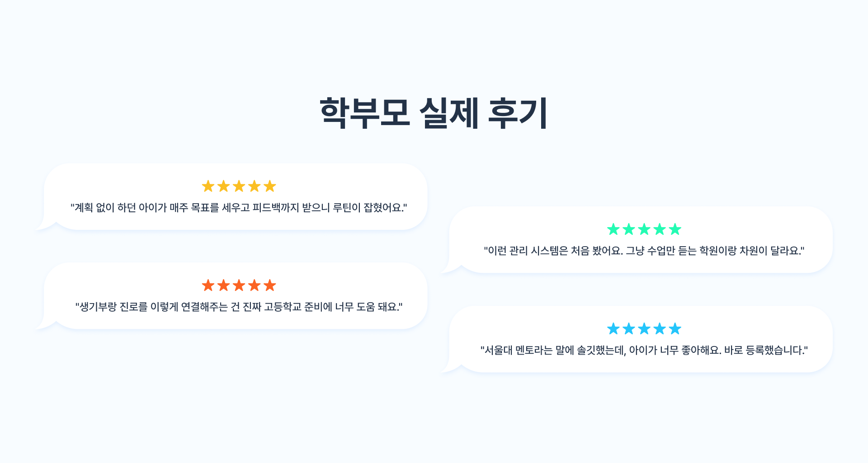Click the first green star
868x463 pixels.
pos(613,229)
